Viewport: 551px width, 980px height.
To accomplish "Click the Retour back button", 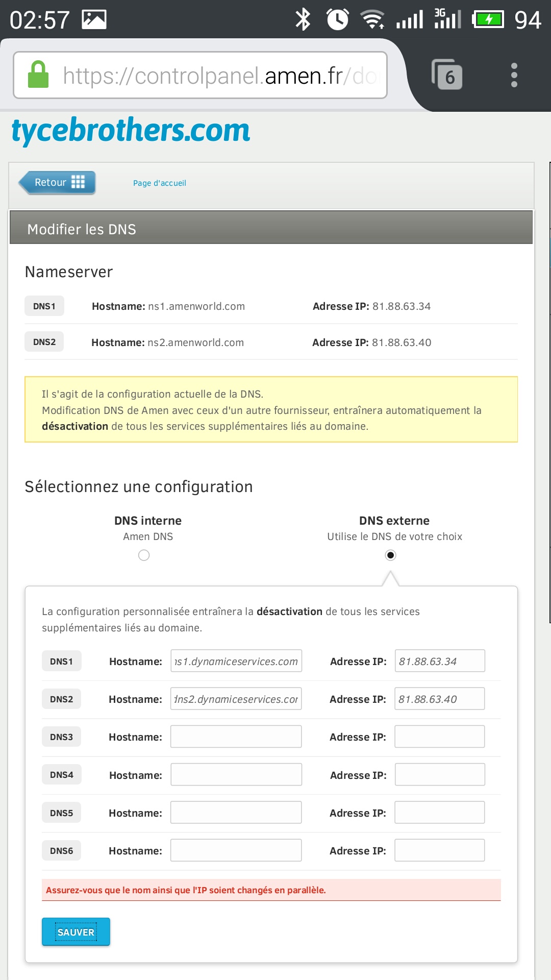I will pos(57,182).
